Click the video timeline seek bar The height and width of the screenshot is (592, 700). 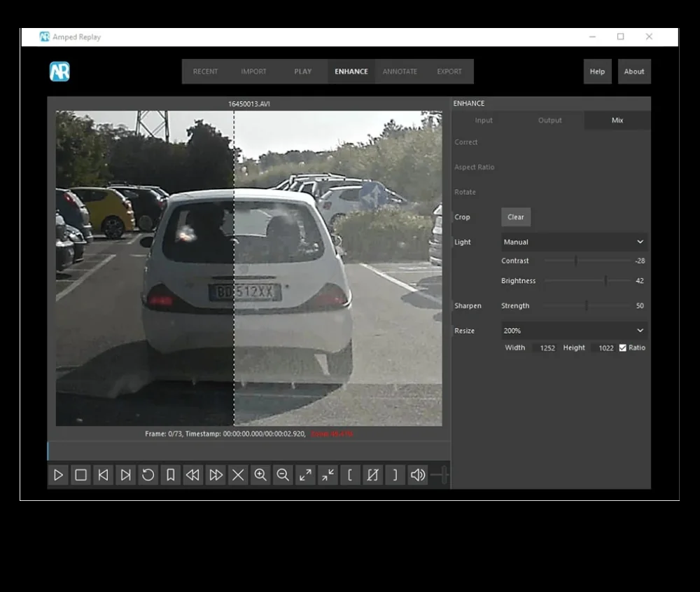(x=248, y=450)
